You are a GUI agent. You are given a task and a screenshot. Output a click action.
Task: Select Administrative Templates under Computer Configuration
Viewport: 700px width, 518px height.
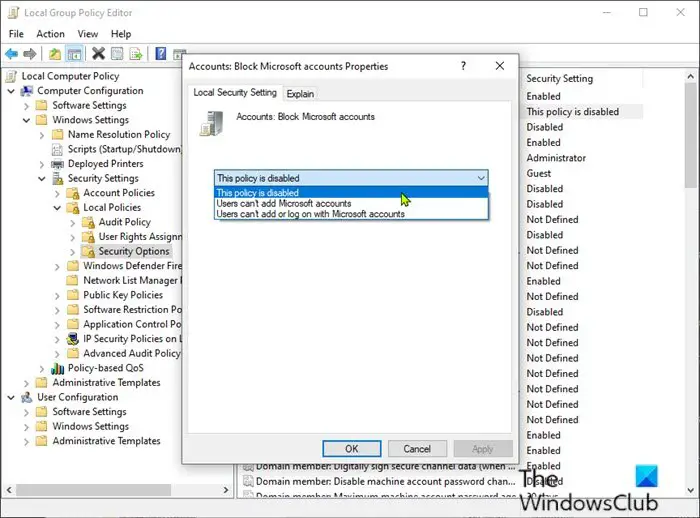coord(106,383)
